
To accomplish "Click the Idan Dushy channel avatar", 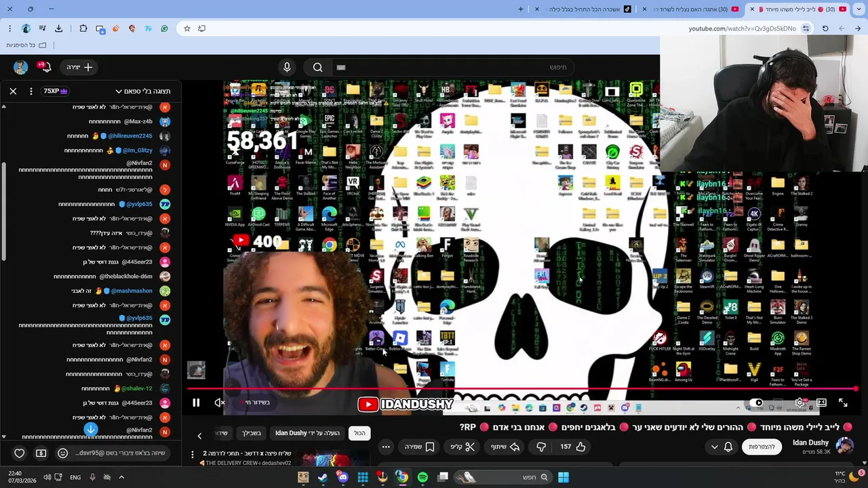I will (845, 446).
